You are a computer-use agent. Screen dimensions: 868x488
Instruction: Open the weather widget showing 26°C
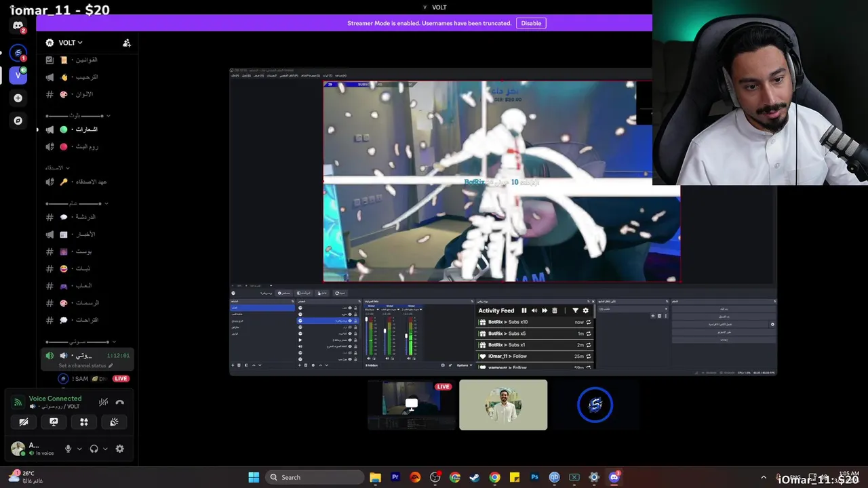pyautogui.click(x=26, y=477)
